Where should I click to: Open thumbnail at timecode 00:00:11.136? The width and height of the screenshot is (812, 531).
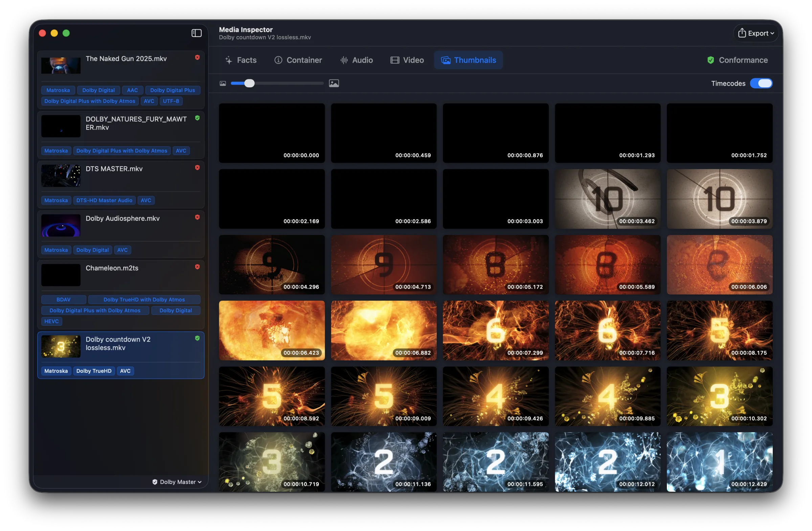tap(384, 462)
